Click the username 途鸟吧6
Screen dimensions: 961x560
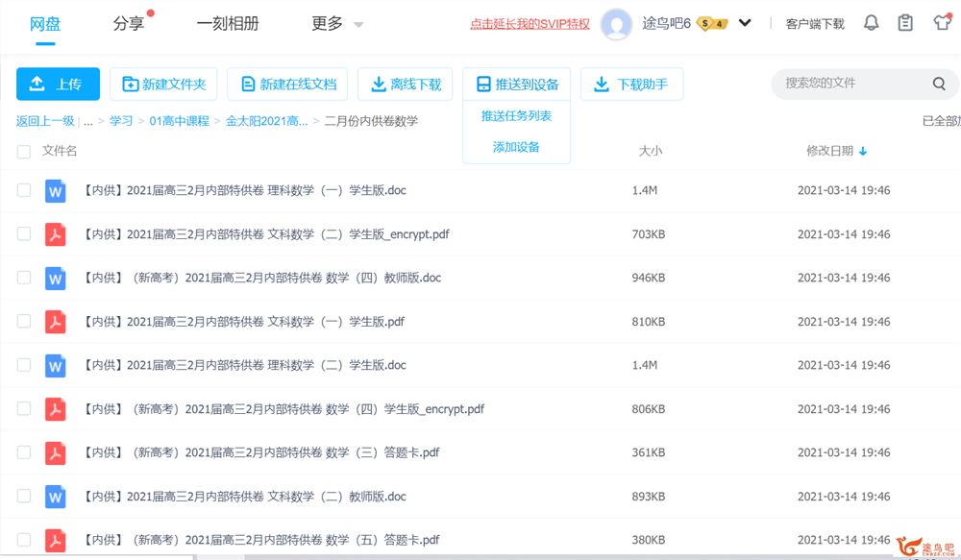pos(666,24)
